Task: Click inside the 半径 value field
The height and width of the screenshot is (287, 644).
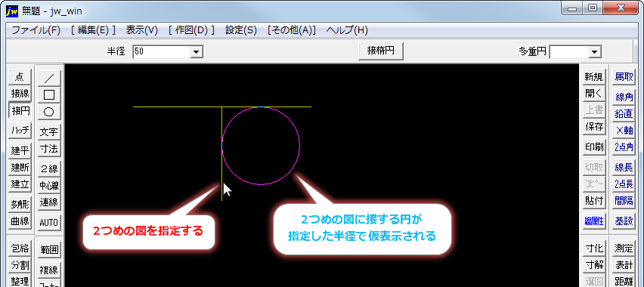Action: (162, 52)
